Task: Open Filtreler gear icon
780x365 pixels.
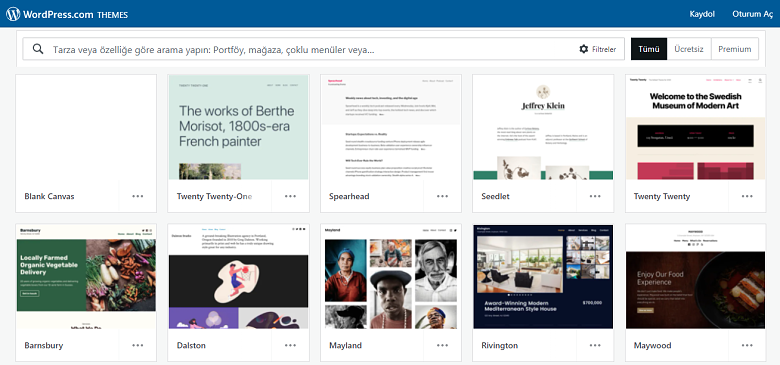Action: [x=584, y=49]
